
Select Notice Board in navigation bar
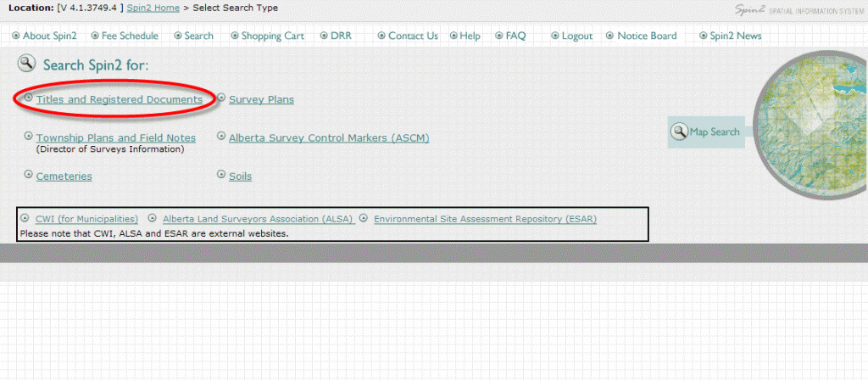click(x=647, y=36)
